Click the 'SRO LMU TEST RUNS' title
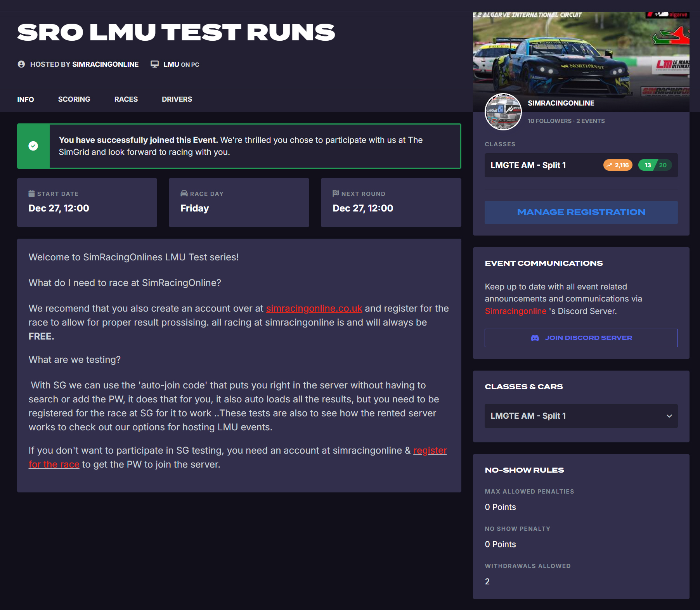 click(176, 32)
